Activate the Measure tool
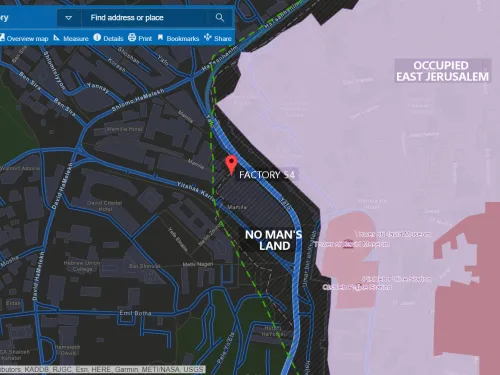 71,38
